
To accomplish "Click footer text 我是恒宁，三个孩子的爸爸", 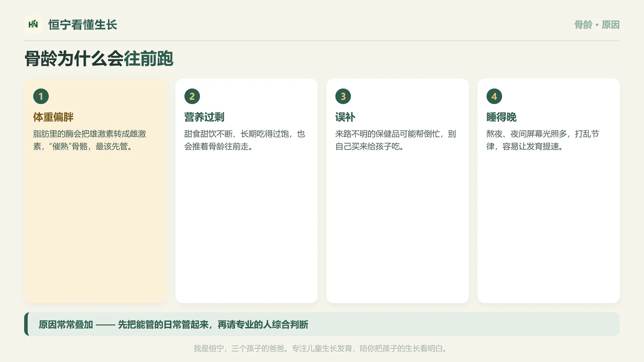I will point(321,348).
